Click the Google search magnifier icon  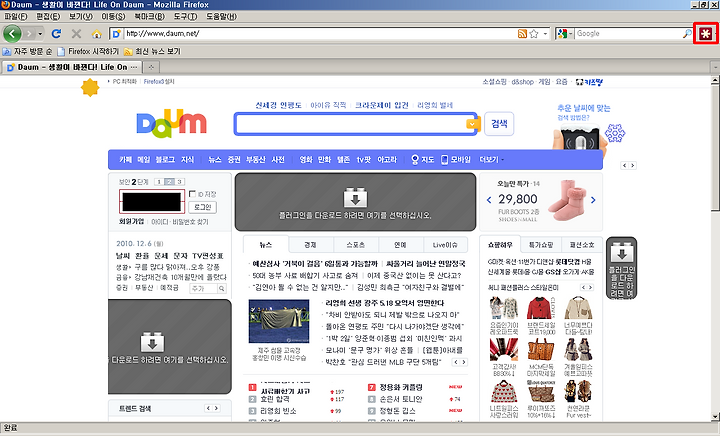(687, 34)
